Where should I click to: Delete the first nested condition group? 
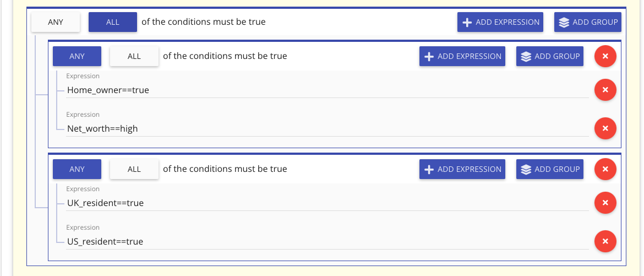tap(605, 56)
